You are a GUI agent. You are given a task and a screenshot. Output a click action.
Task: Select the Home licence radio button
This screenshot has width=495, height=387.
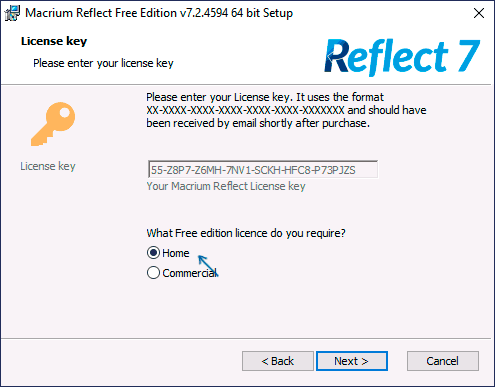tap(153, 253)
